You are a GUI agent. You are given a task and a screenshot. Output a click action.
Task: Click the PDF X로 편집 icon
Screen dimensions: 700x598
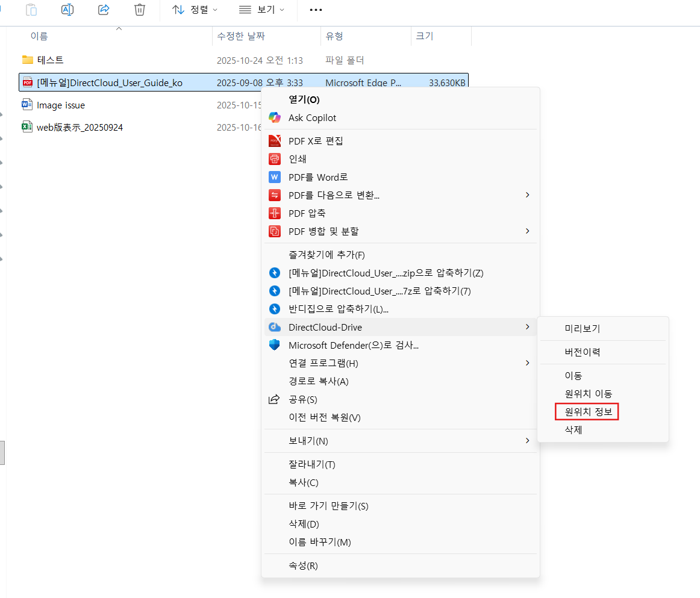point(275,141)
